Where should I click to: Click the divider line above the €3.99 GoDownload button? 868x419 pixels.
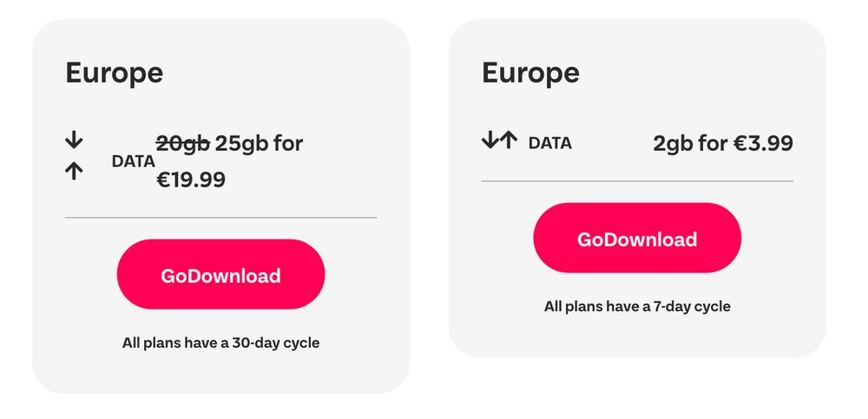click(x=637, y=181)
